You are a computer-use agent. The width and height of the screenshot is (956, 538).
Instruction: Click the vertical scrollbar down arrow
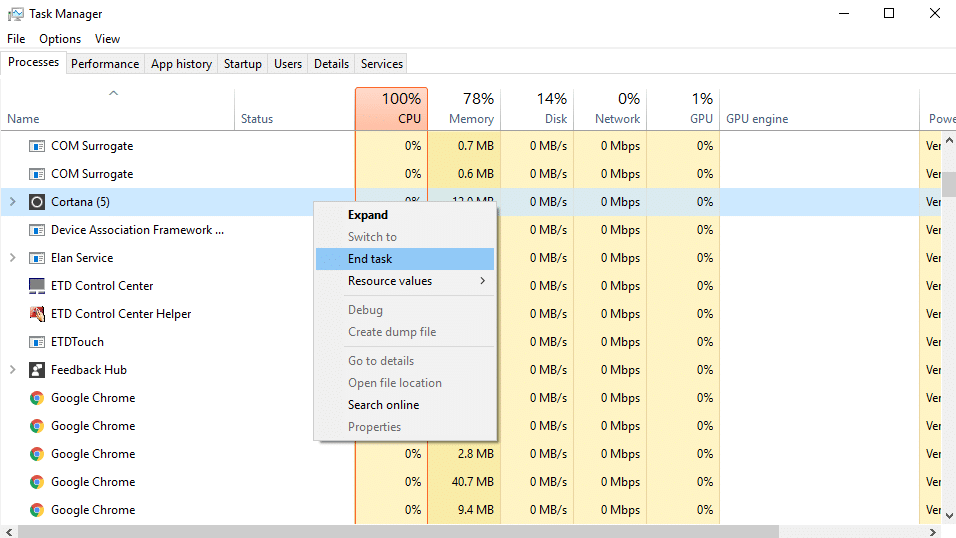coord(949,516)
